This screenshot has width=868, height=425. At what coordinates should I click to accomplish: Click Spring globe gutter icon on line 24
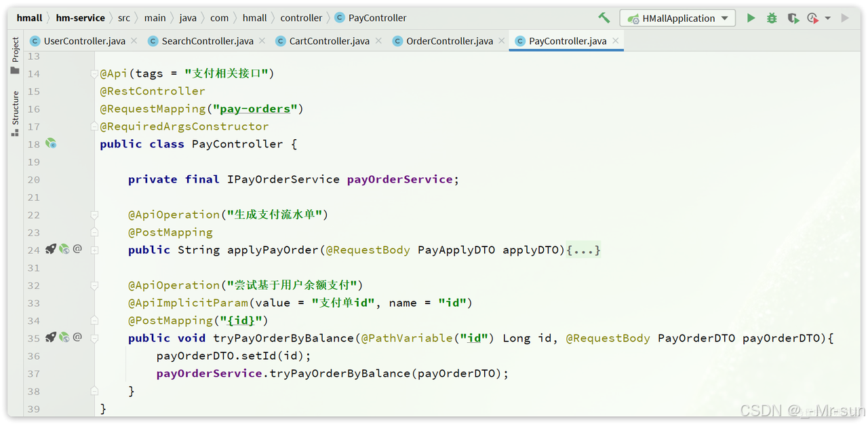(64, 249)
